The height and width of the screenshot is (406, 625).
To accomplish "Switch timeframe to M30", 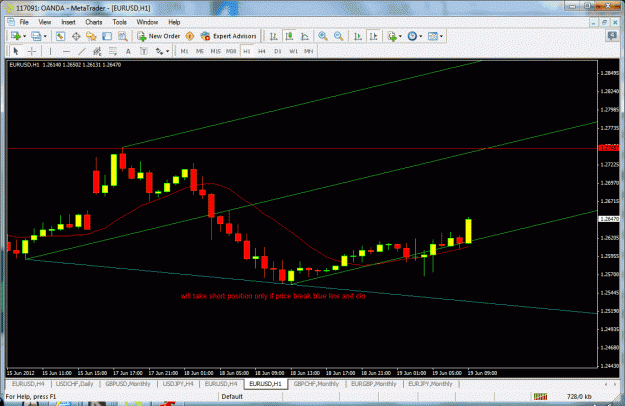I will click(231, 51).
